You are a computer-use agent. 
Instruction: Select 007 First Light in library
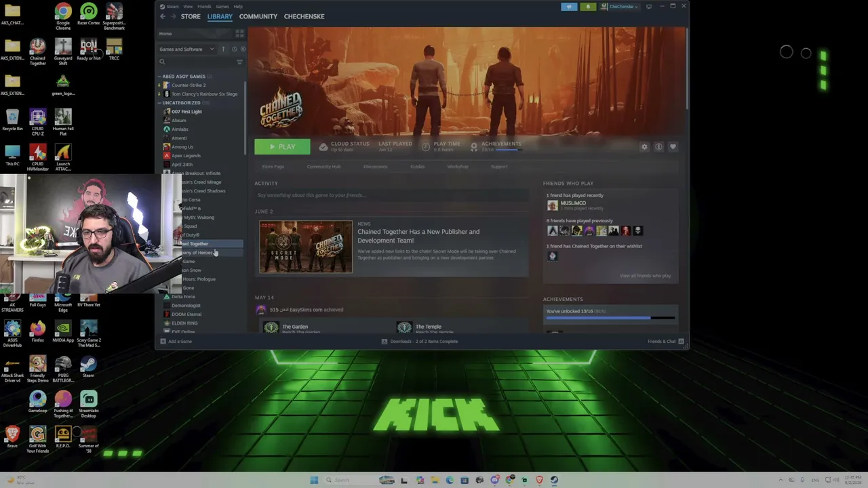[x=182, y=112]
